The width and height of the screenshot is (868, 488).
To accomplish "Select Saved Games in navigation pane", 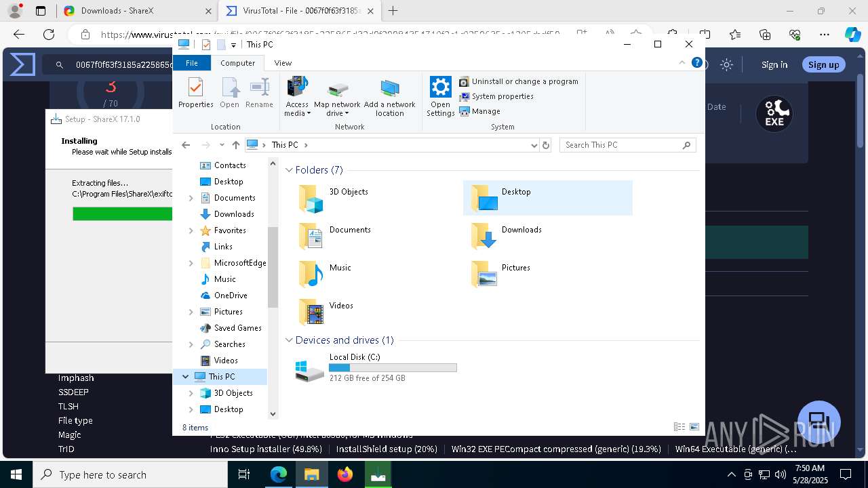I will coord(237,328).
